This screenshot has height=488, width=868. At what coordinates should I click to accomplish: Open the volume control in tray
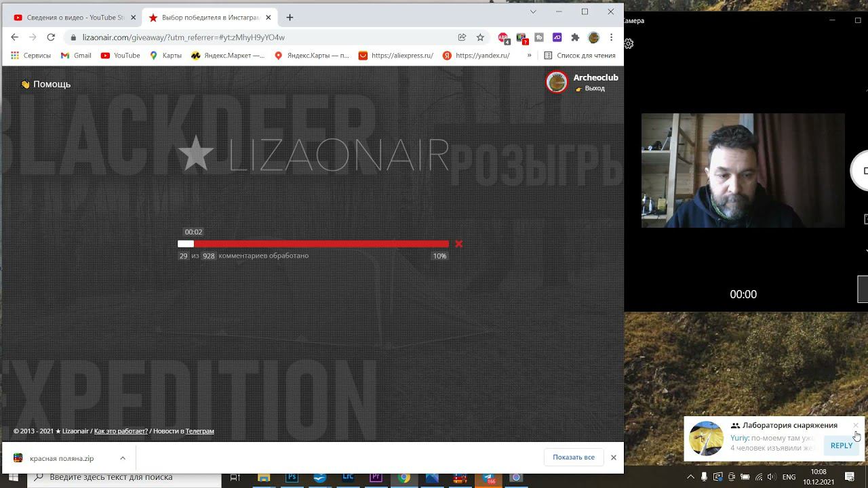772,477
